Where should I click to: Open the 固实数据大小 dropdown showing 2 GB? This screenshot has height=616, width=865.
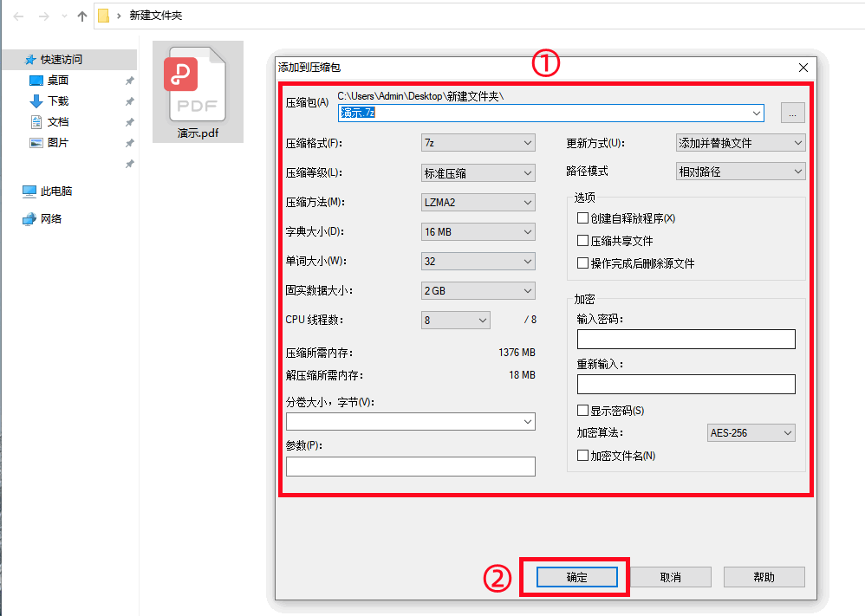click(x=478, y=290)
